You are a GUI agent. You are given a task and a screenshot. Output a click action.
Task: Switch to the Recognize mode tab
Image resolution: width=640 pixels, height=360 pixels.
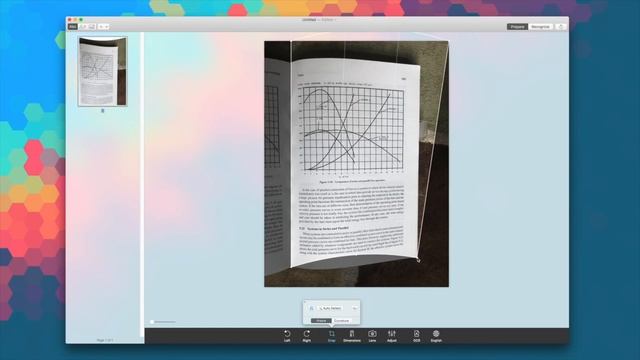coord(540,27)
